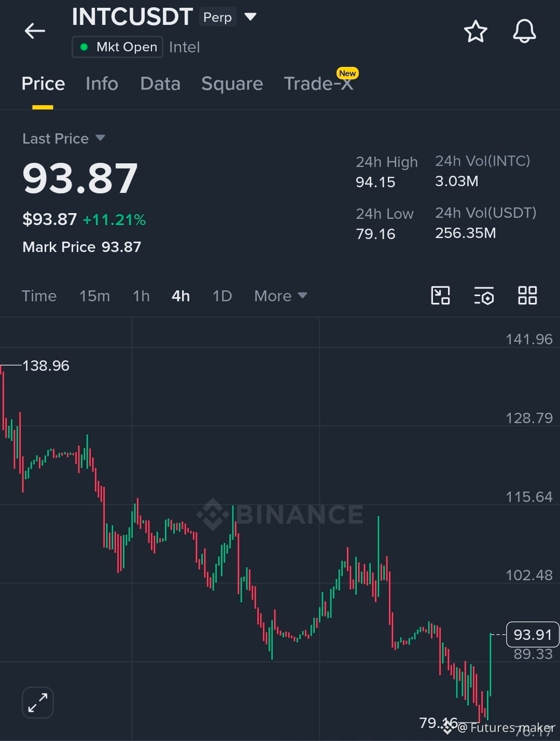
Task: Tap the 115.64 price axis label
Action: click(529, 497)
